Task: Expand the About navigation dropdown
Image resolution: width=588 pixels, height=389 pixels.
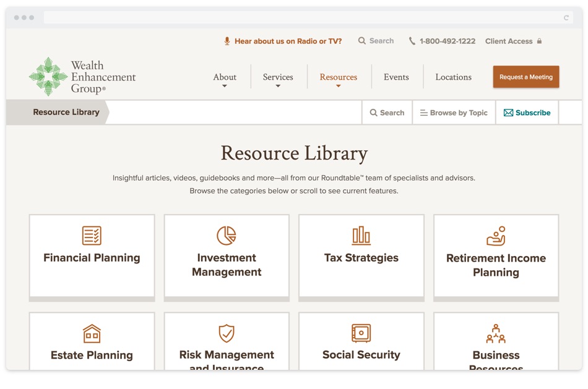Action: coord(225,77)
